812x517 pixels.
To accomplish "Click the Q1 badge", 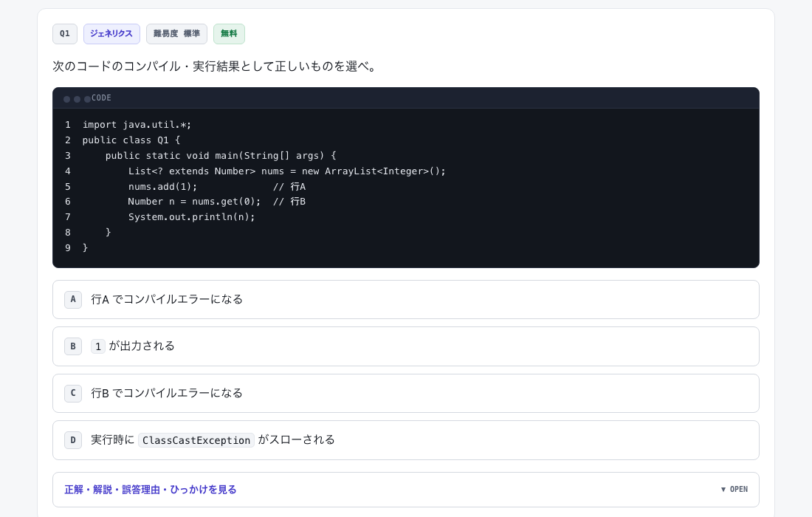I will 65,34.
